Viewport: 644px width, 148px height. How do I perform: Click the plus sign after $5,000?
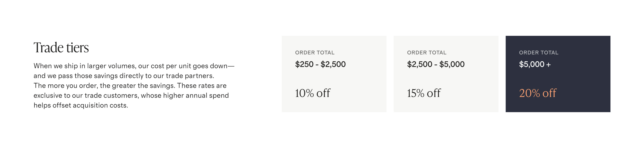(x=548, y=65)
